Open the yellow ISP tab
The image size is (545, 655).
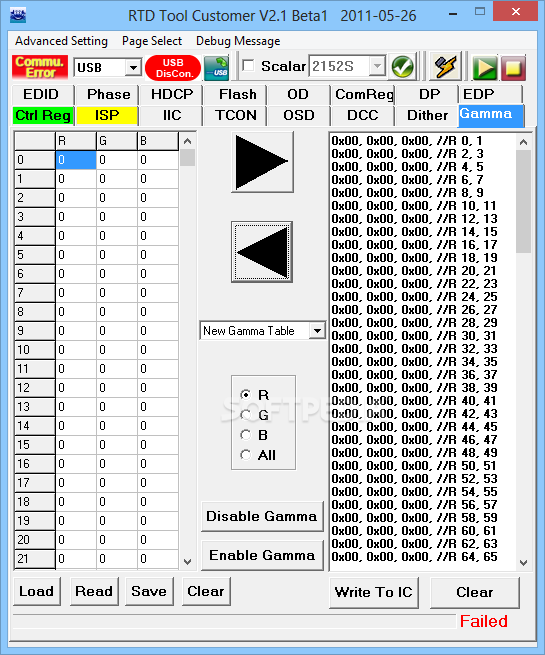(107, 115)
